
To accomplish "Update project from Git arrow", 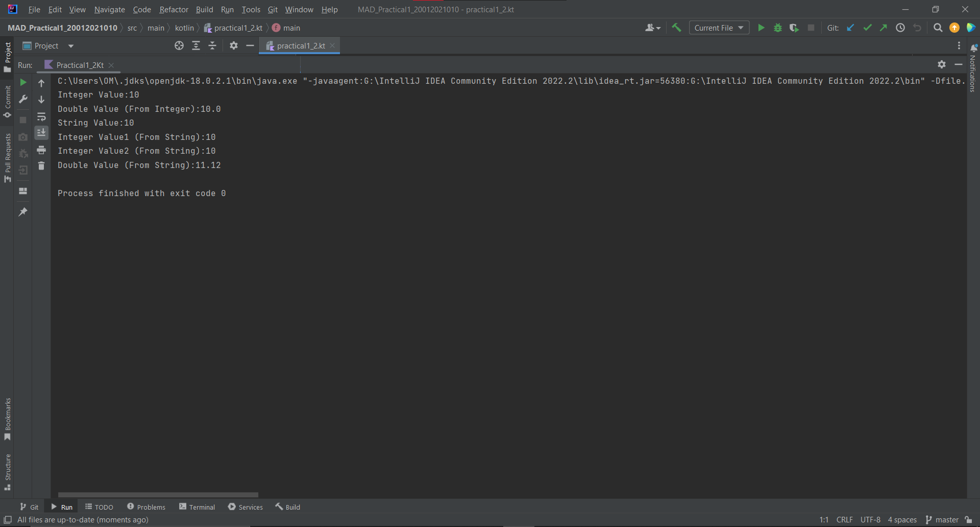I will [850, 28].
